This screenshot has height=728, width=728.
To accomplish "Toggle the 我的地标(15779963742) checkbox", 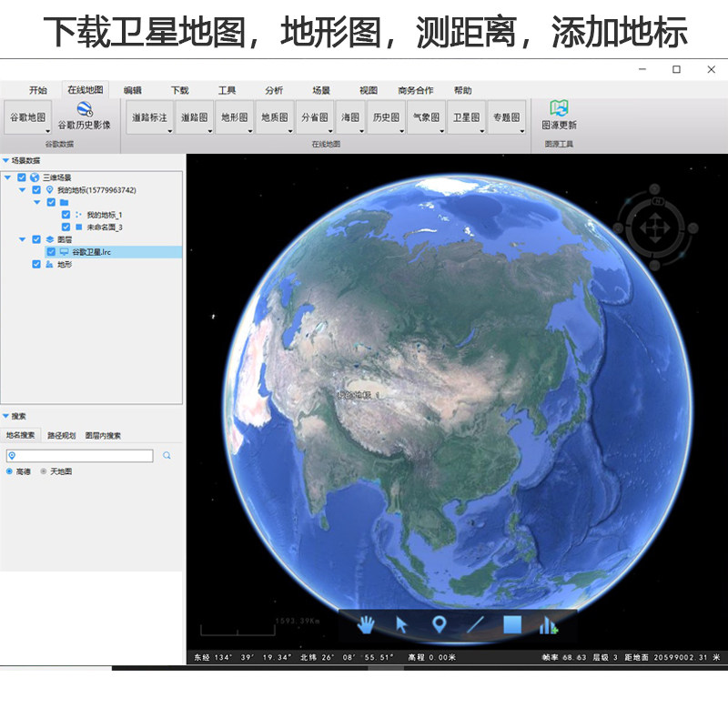I will pos(36,190).
